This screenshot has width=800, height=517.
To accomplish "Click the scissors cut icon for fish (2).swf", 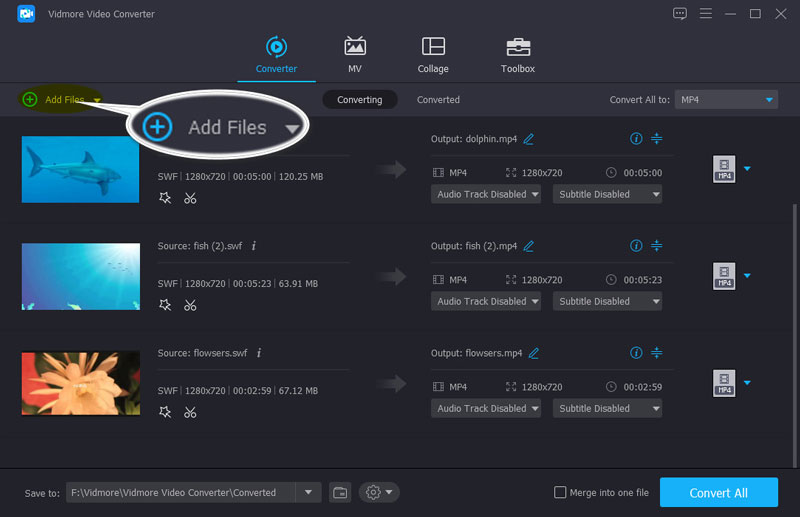I will [x=190, y=305].
